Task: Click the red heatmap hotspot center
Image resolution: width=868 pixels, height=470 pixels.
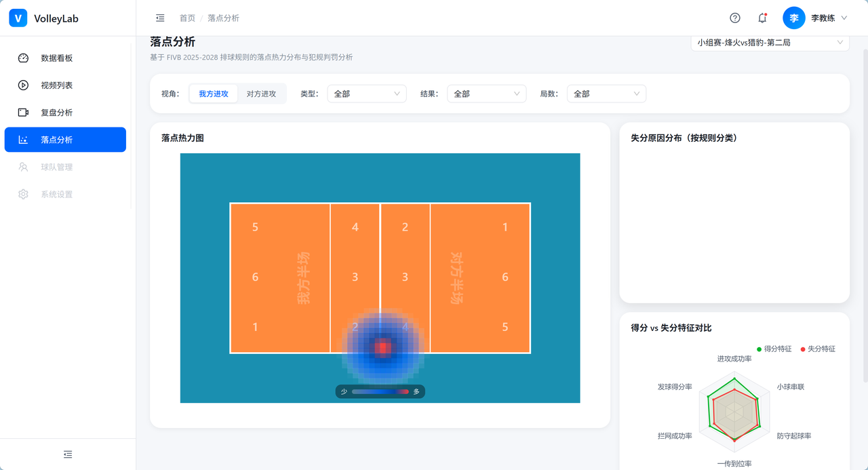Action: [x=383, y=348]
